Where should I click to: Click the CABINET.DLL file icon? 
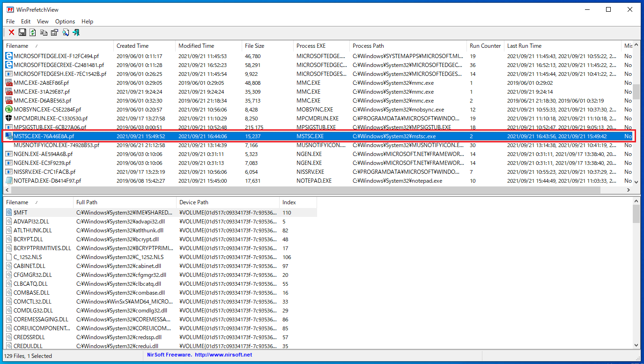(8, 266)
